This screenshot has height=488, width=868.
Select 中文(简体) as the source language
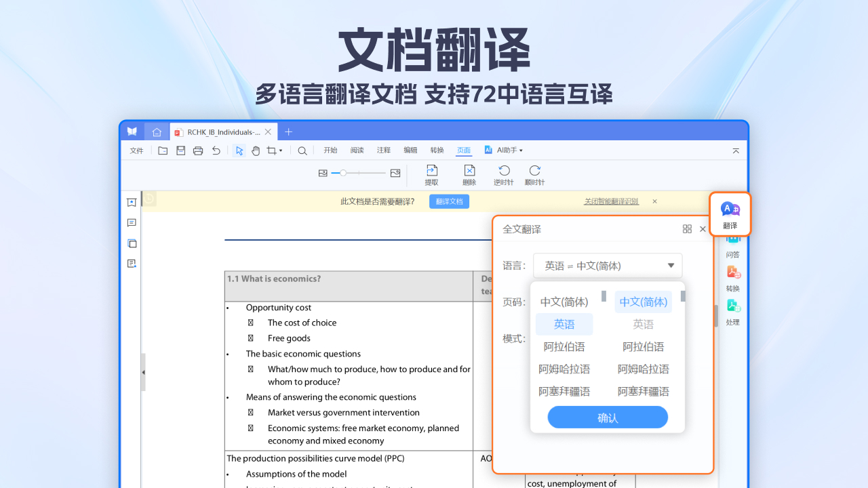pyautogui.click(x=564, y=301)
